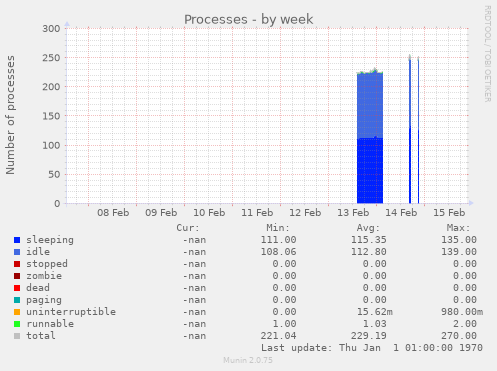Click total Min value 221.04
Viewport: 497px width, 371px height.
pyautogui.click(x=278, y=336)
